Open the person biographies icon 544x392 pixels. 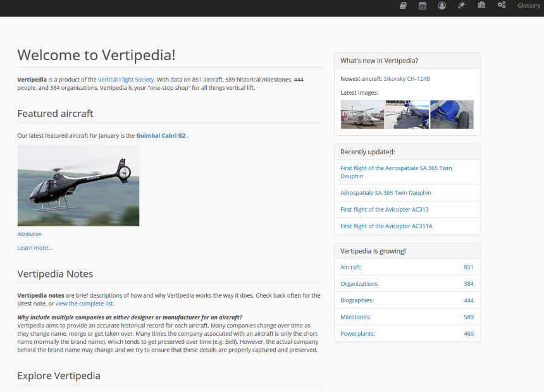coord(442,5)
